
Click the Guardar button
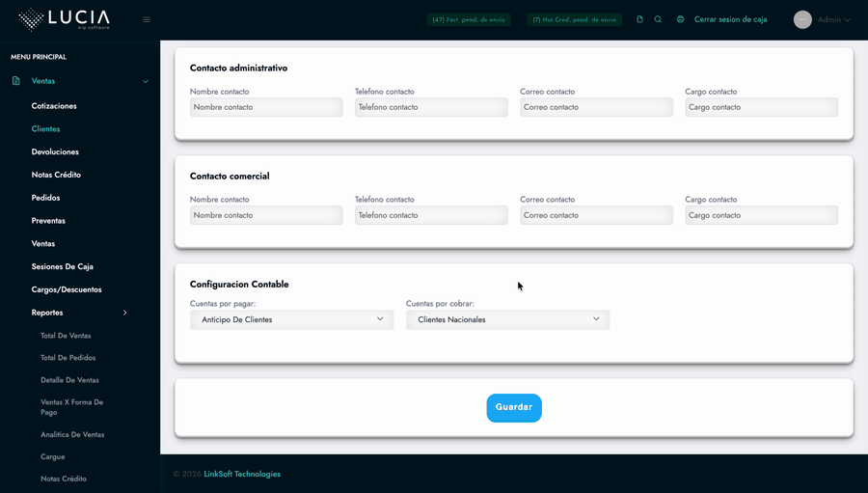(x=514, y=408)
